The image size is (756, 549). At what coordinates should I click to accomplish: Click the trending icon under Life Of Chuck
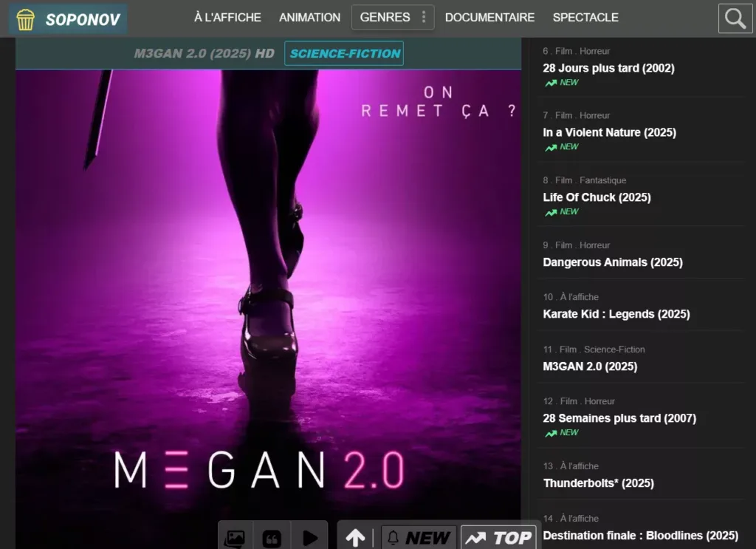point(551,212)
